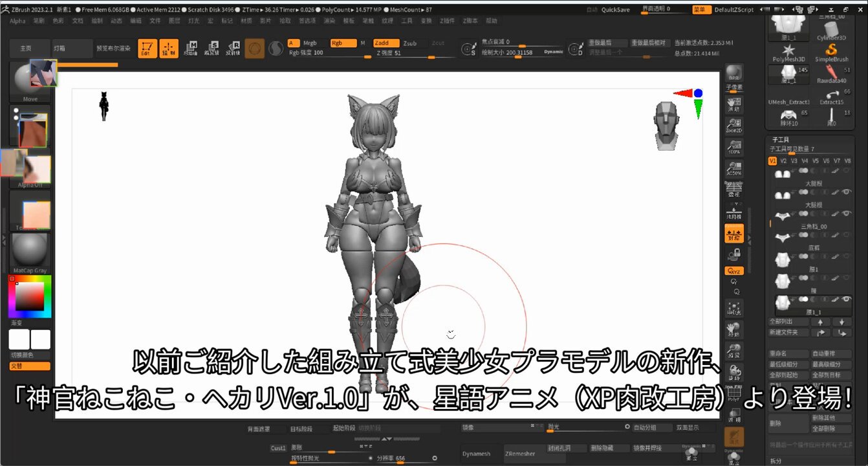Click the Move (移动) canvas icon

pos(734,331)
